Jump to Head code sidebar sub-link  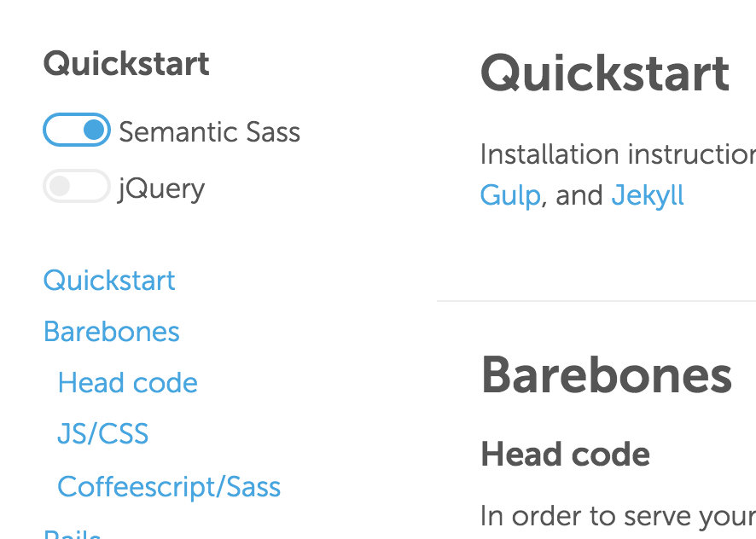coord(128,383)
